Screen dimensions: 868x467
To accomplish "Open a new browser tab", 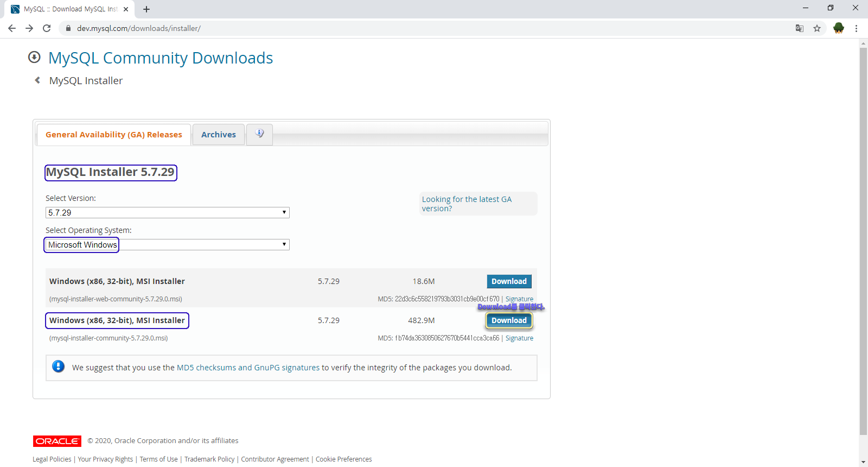I will pyautogui.click(x=146, y=9).
